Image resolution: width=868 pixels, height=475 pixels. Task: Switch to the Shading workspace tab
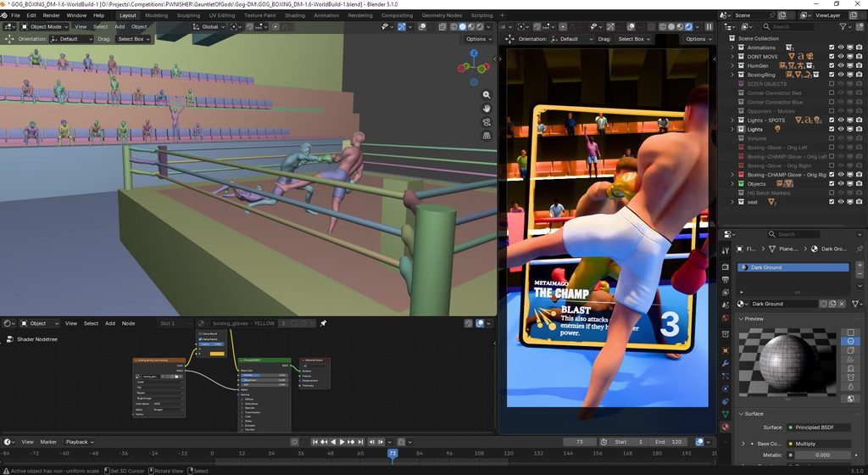tap(294, 15)
